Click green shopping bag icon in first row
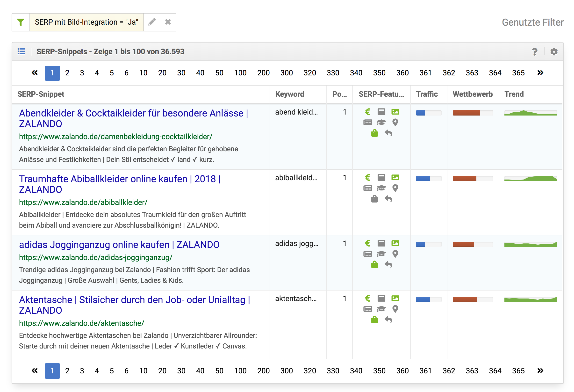 [x=374, y=133]
